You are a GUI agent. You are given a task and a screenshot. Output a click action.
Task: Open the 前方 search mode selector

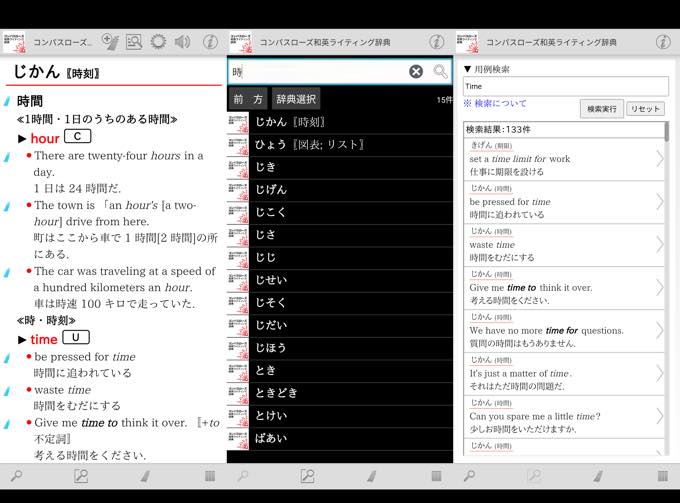(x=248, y=99)
